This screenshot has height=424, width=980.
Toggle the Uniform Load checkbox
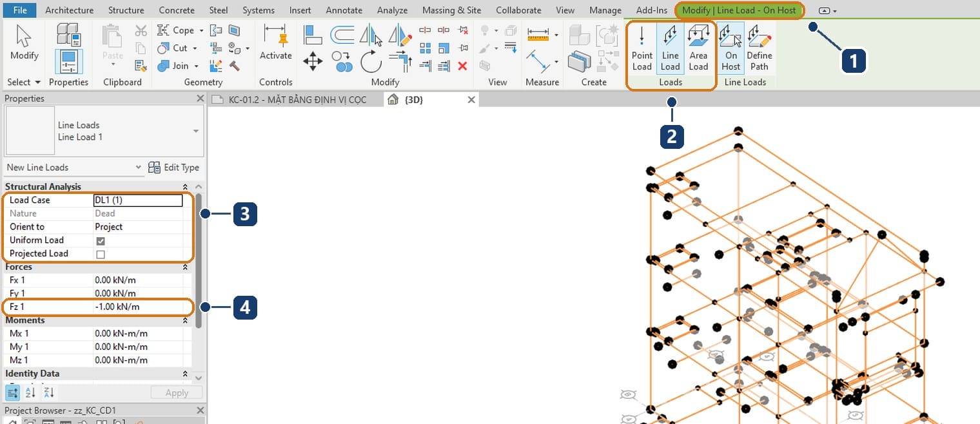pos(101,240)
